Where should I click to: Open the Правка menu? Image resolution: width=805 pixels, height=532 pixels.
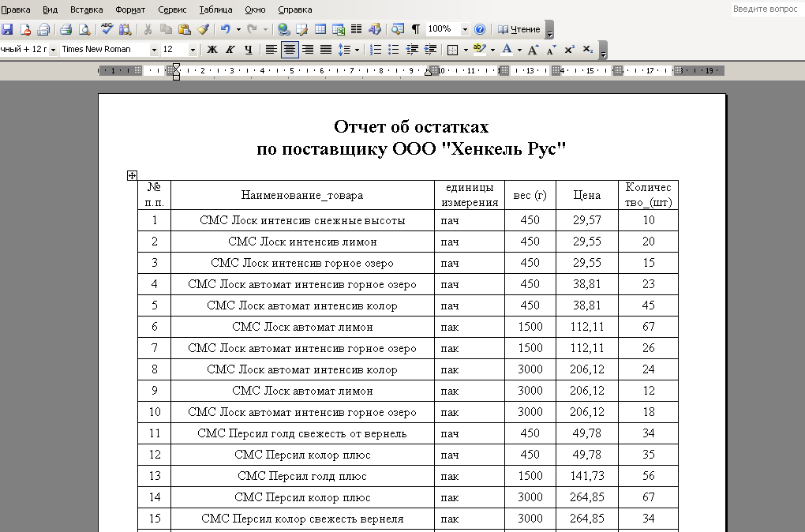[15, 9]
